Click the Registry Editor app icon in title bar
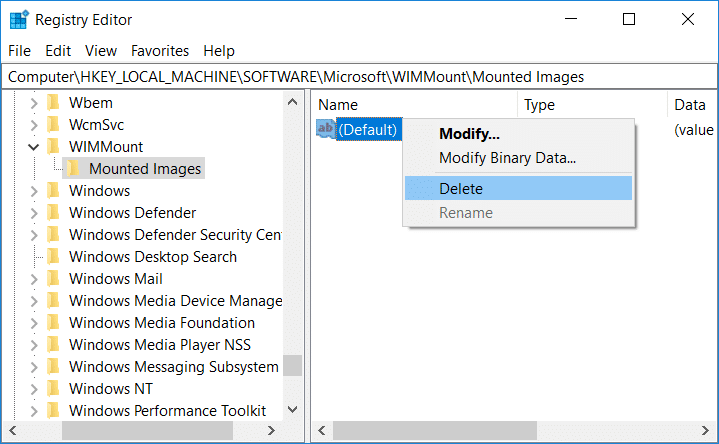The image size is (719, 444). (19, 19)
